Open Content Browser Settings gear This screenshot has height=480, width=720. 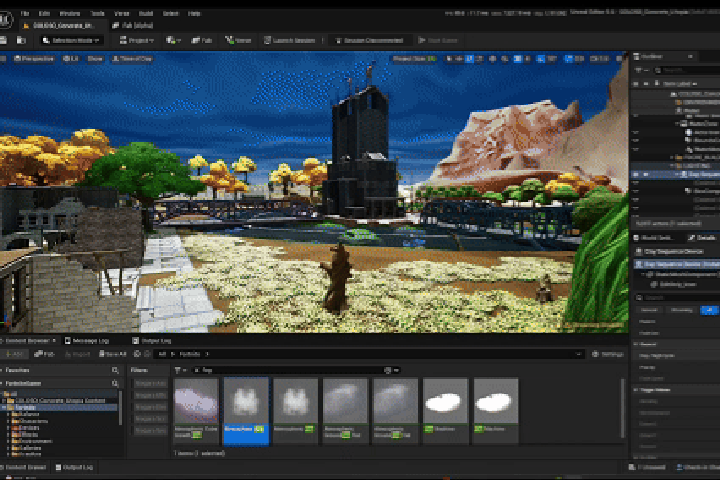pyautogui.click(x=608, y=354)
